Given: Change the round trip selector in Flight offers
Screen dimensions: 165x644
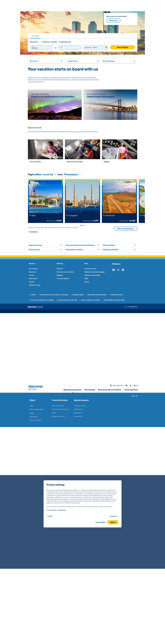Looking at the screenshot, I should 49,174.
